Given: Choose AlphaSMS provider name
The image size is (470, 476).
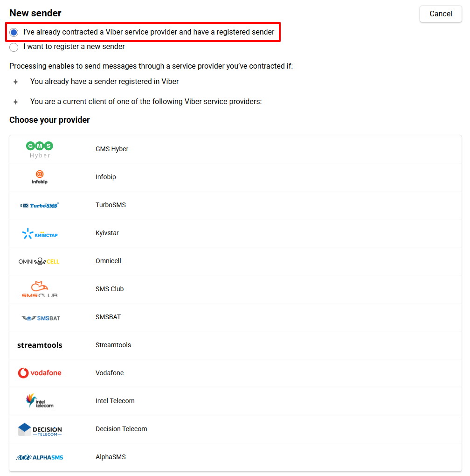Looking at the screenshot, I should (x=111, y=457).
